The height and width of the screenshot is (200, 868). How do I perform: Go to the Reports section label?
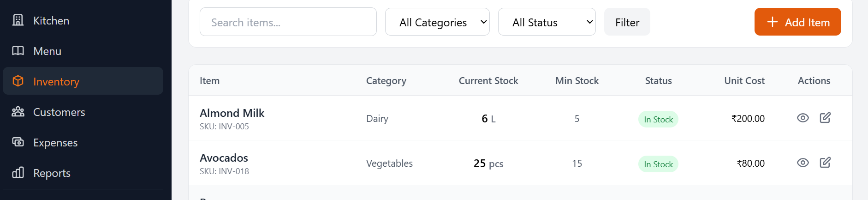click(52, 173)
